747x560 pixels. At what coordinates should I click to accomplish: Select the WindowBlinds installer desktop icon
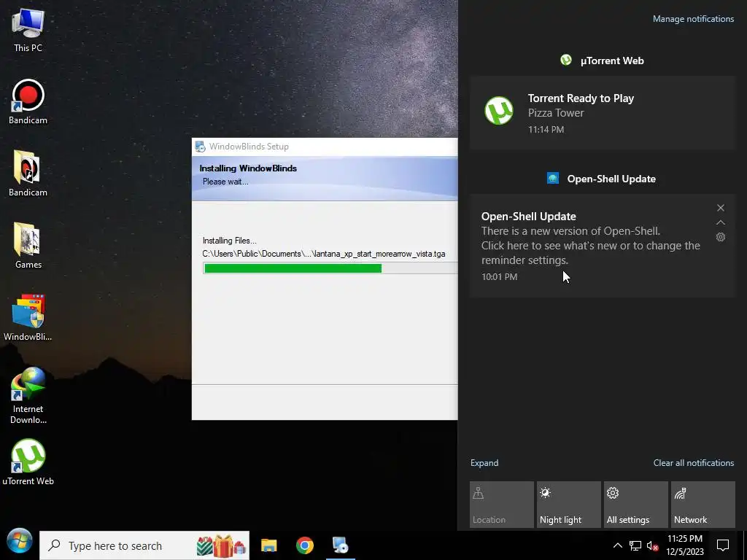[28, 318]
